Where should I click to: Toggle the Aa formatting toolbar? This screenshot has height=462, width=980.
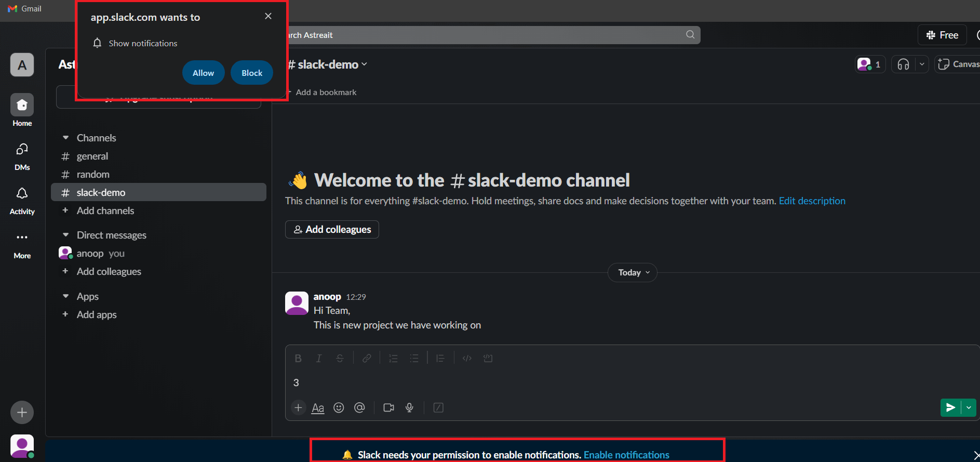(x=318, y=408)
